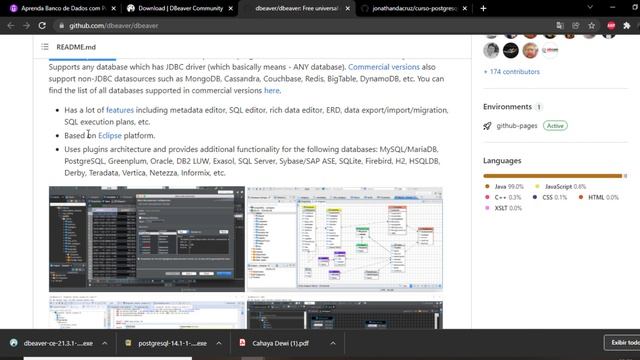Open a new browser tab
The height and width of the screenshot is (360, 640).
point(483,8)
